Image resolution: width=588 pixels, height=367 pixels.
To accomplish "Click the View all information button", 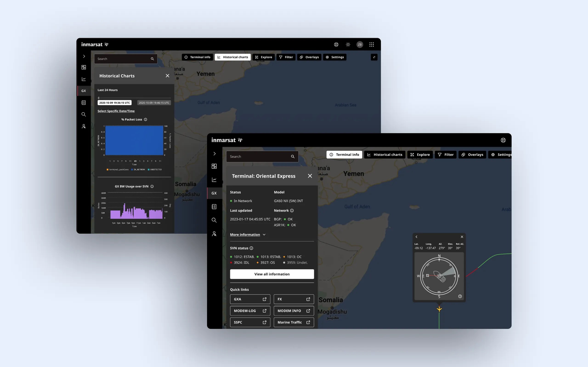I will coord(272,274).
